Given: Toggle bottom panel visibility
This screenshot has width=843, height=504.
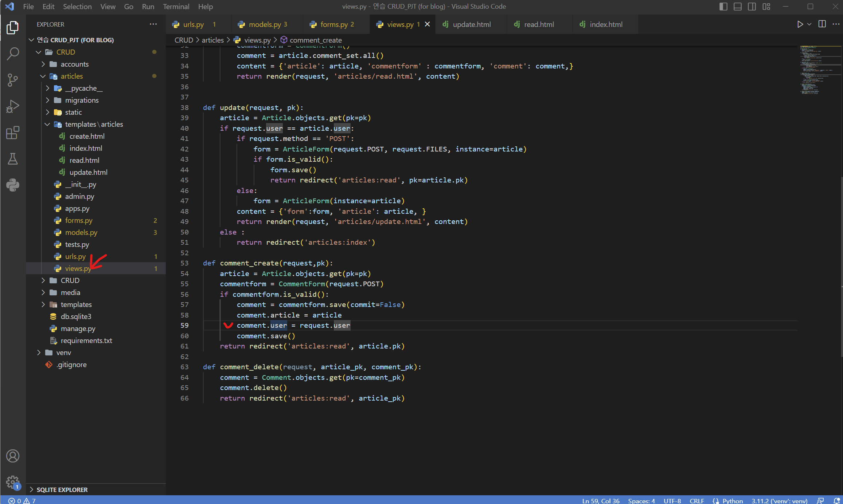Looking at the screenshot, I should [738, 7].
